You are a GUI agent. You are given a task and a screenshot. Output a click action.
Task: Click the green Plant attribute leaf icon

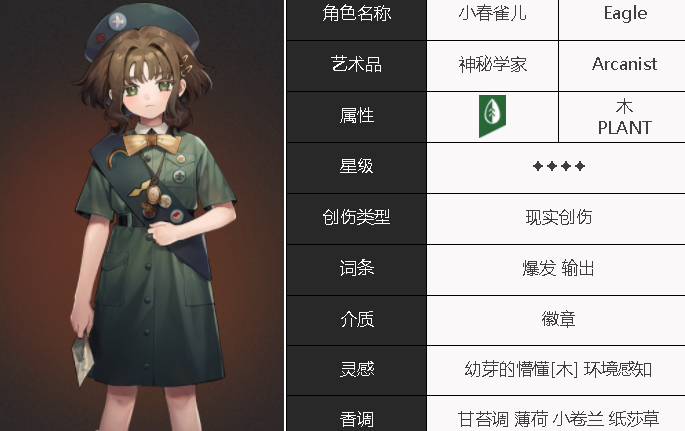pos(492,116)
